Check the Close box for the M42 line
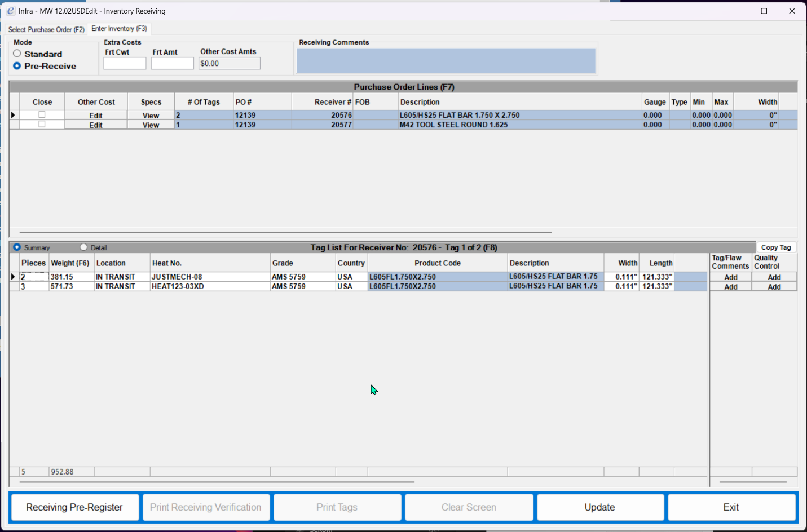 42,124
